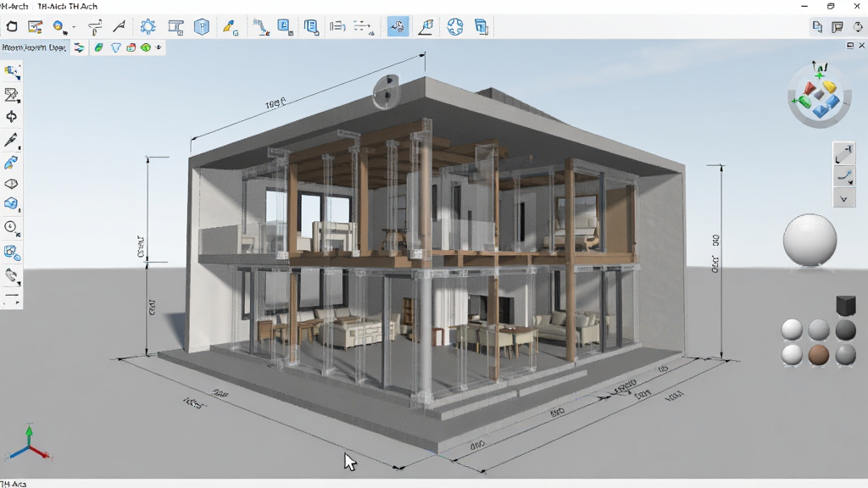Open the globe view icon in the top toolbar
The width and height of the screenshot is (868, 488).
pyautogui.click(x=455, y=26)
